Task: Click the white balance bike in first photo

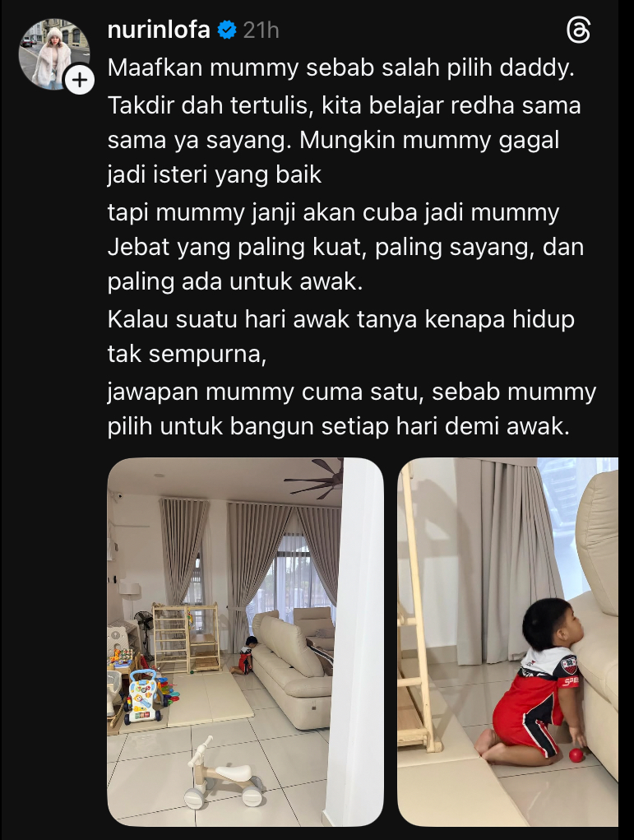Action: click(x=224, y=772)
